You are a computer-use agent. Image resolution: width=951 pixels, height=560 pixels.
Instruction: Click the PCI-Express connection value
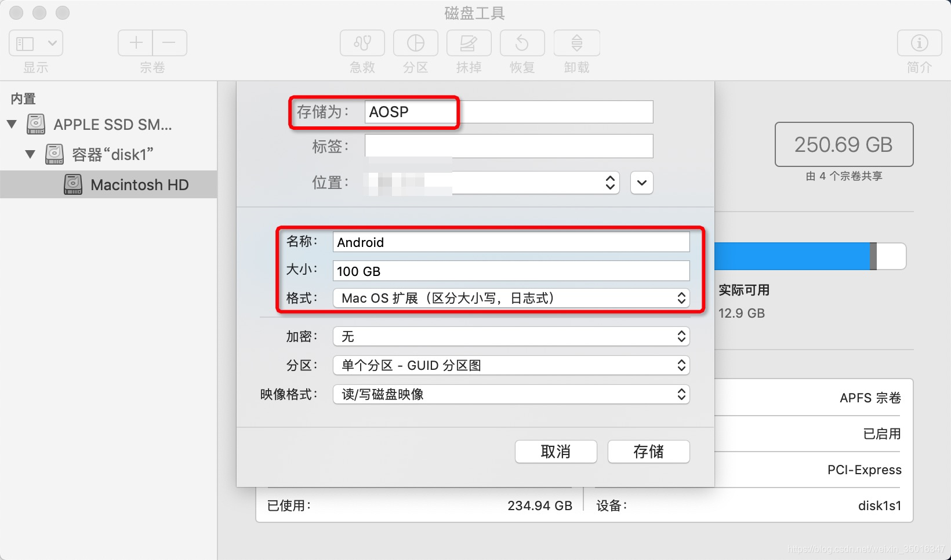click(x=865, y=470)
